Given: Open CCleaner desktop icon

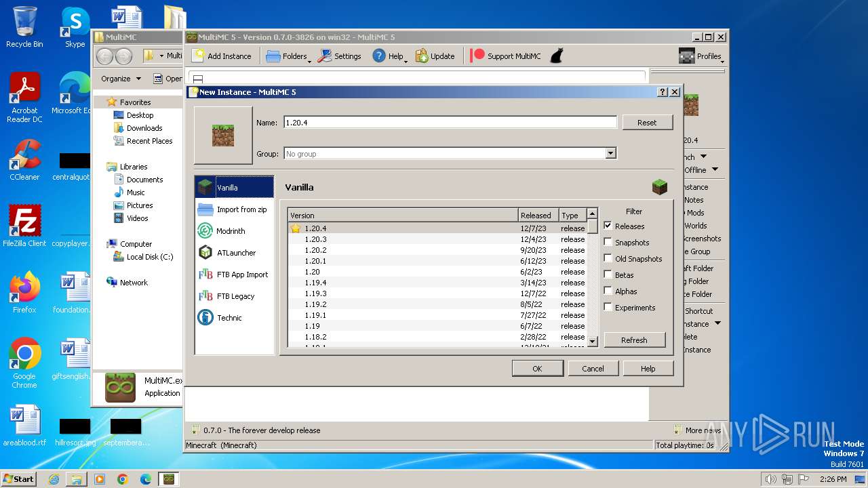Looking at the screenshot, I should click(24, 160).
